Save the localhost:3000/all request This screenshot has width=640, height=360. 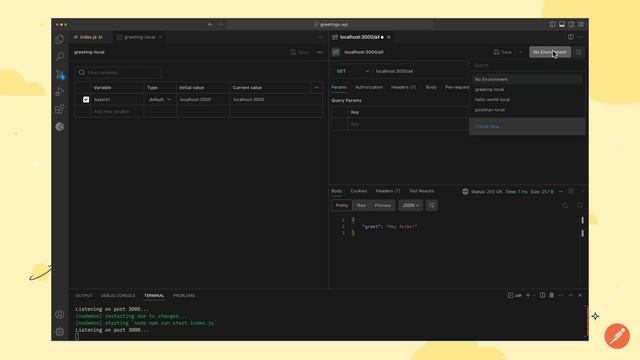[503, 52]
